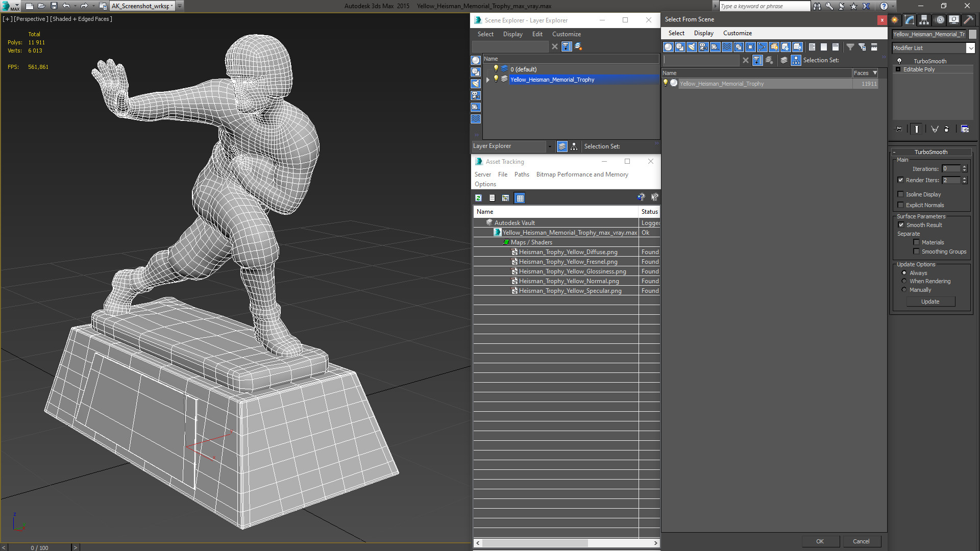This screenshot has height=551, width=980.
Task: Toggle Display Shapes filter in Select From Scene
Action: point(680,47)
